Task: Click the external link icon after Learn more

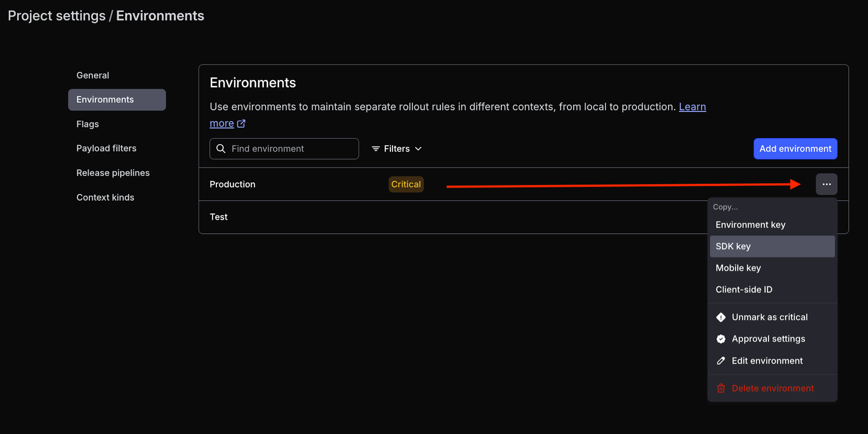Action: click(x=241, y=123)
